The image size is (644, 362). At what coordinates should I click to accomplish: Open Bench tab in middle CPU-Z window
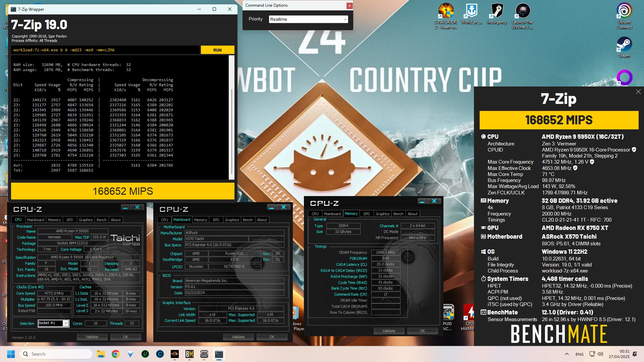248,220
